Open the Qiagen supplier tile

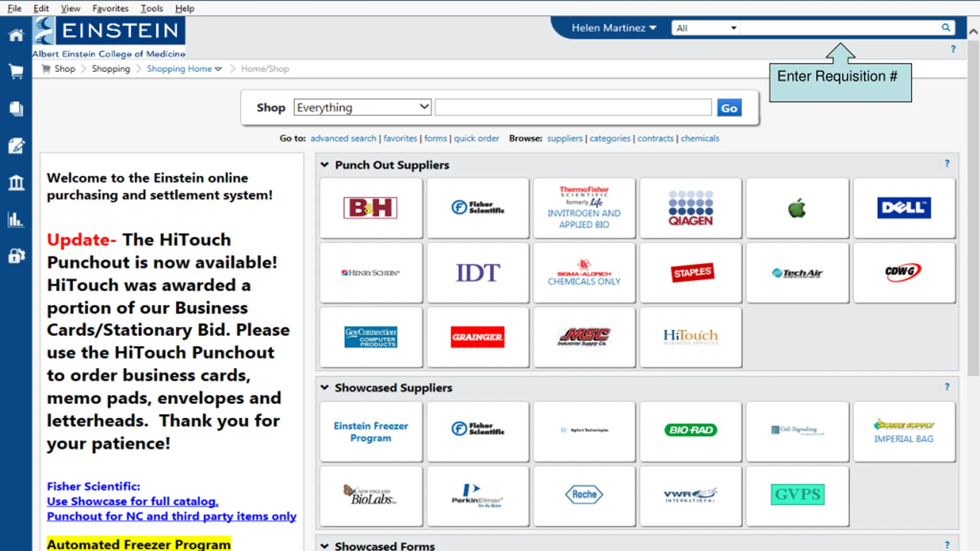pos(691,208)
